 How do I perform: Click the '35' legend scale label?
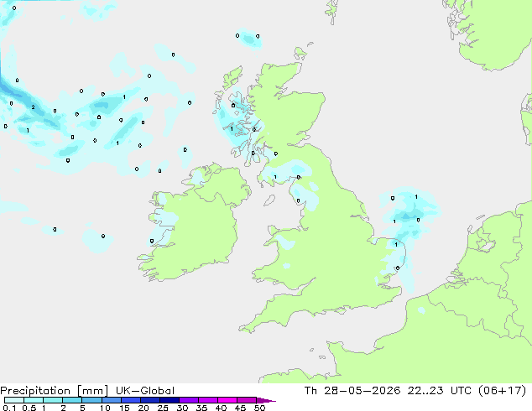201,408
